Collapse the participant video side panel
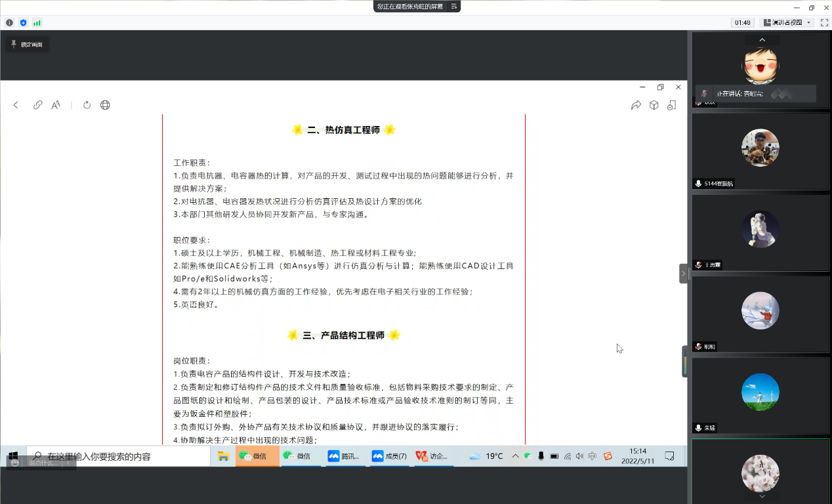The width and height of the screenshot is (832, 504). 683,273
